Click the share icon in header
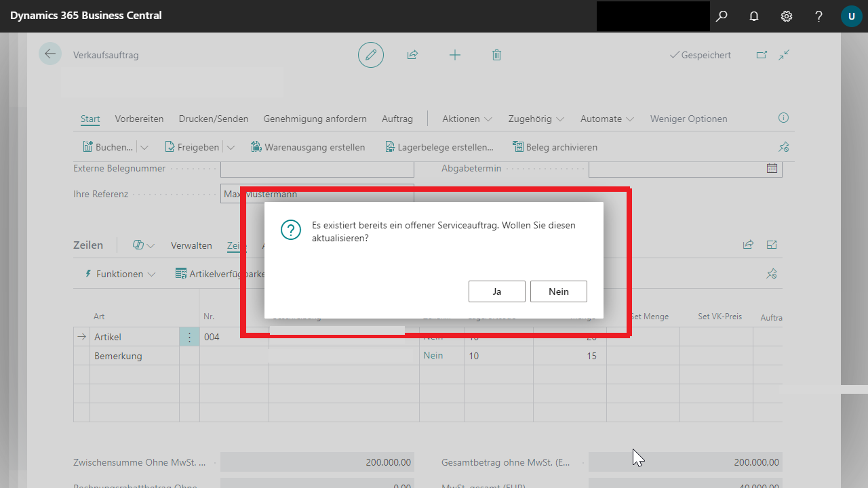 pyautogui.click(x=412, y=55)
